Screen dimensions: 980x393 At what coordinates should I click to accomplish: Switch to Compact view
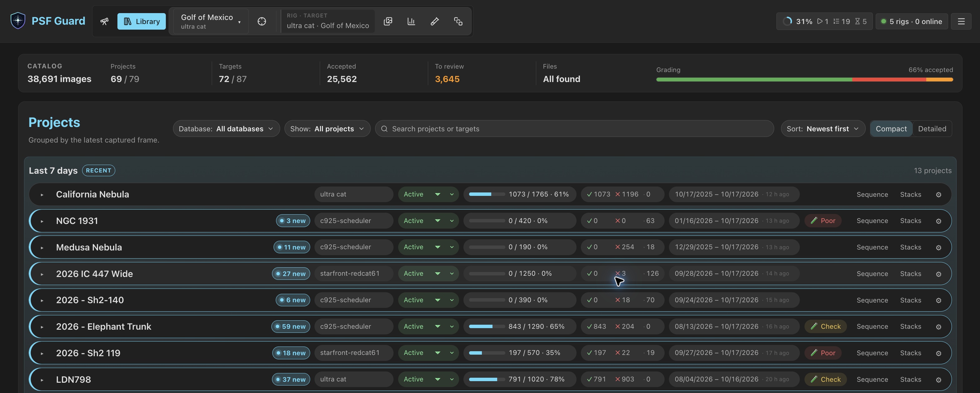click(891, 129)
